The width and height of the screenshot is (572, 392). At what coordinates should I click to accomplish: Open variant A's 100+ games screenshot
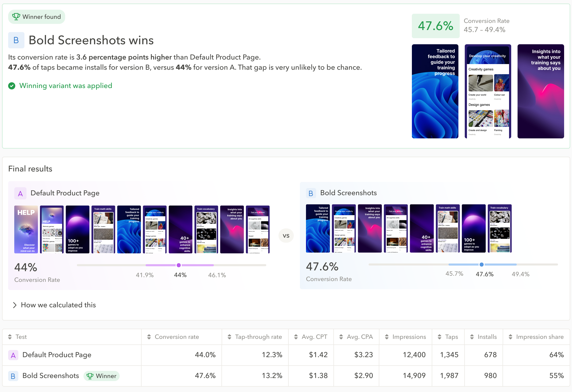[78, 229]
